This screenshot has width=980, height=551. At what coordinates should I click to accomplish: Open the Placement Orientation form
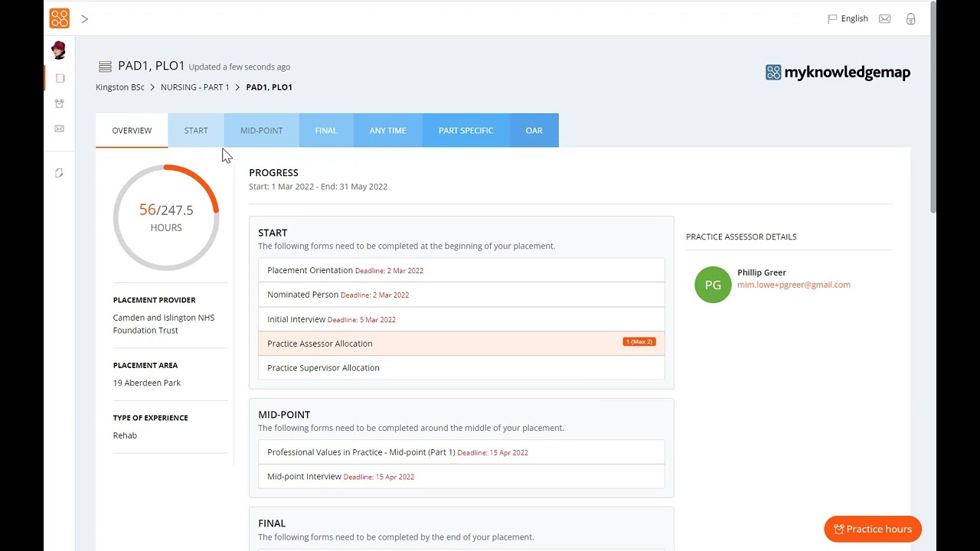(462, 270)
